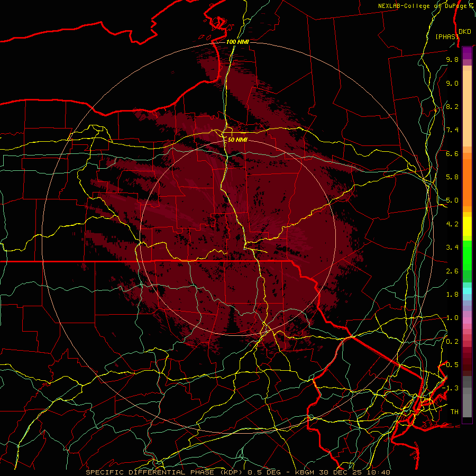Click the pink band near the 1.0 value

click(467, 321)
